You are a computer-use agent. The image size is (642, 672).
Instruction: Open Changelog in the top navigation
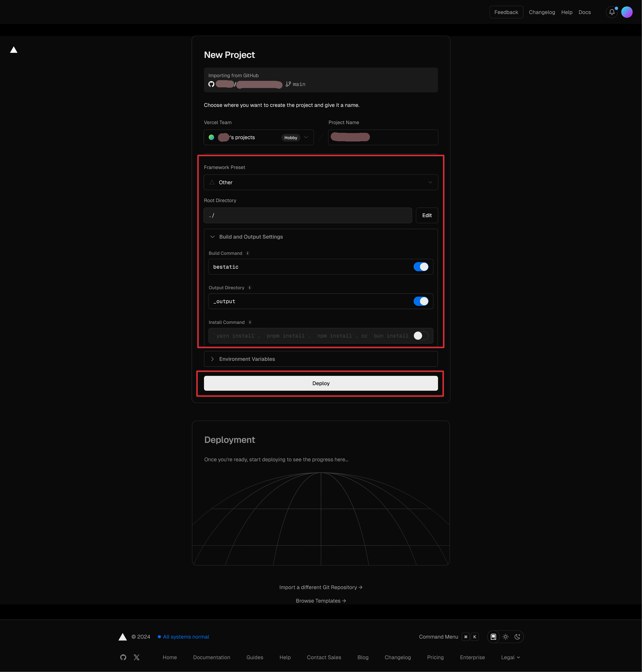coord(542,12)
